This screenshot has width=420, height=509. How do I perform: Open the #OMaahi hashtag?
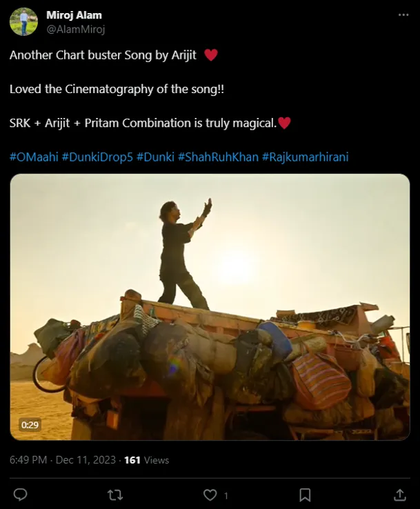pyautogui.click(x=34, y=157)
